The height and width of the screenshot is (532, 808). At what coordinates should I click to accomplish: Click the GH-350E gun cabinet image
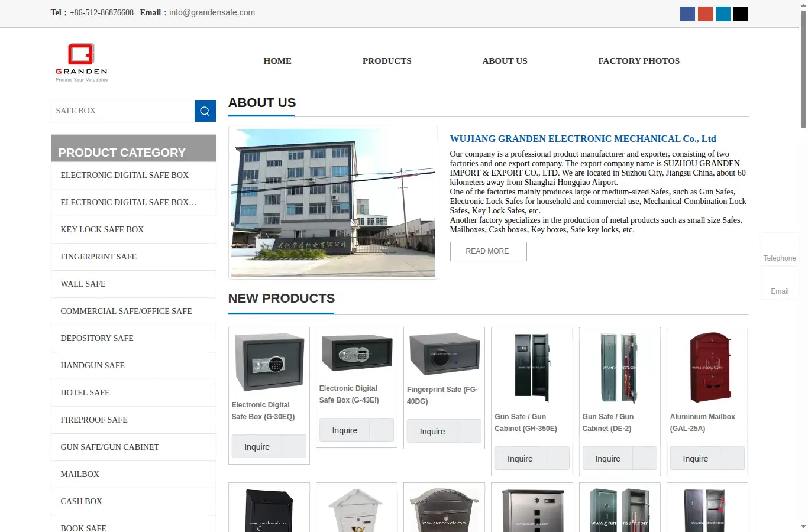pyautogui.click(x=532, y=368)
